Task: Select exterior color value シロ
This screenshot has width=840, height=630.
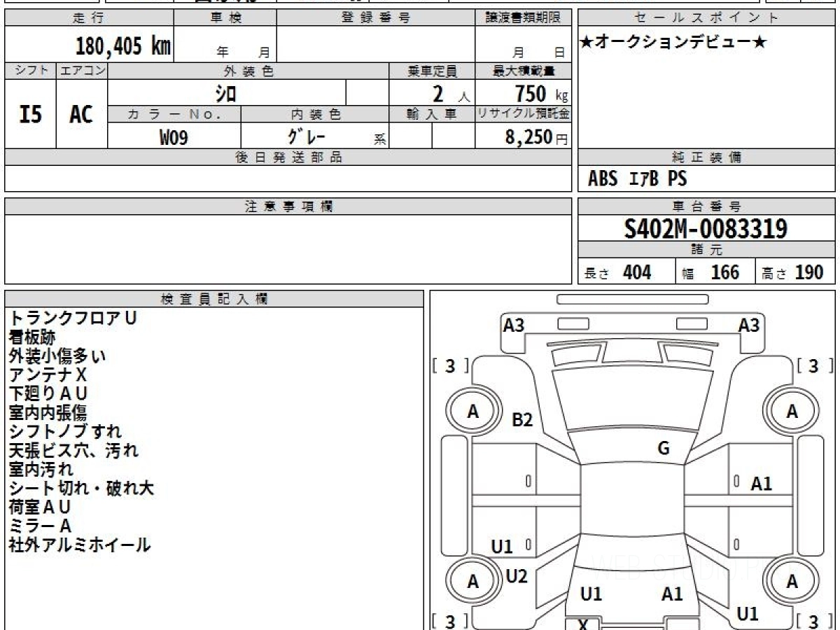Action: pos(225,93)
